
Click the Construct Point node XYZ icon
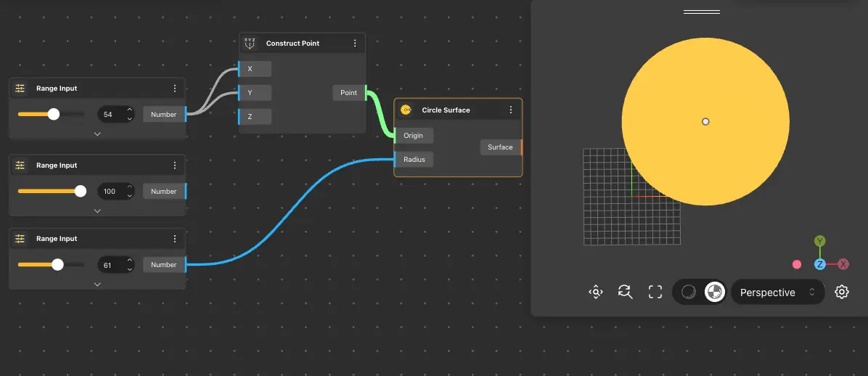tap(250, 44)
